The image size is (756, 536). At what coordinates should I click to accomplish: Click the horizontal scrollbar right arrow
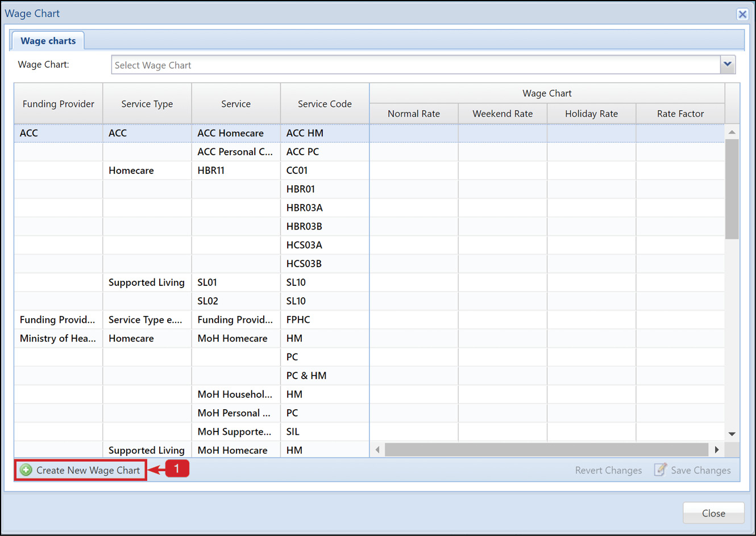pos(717,450)
